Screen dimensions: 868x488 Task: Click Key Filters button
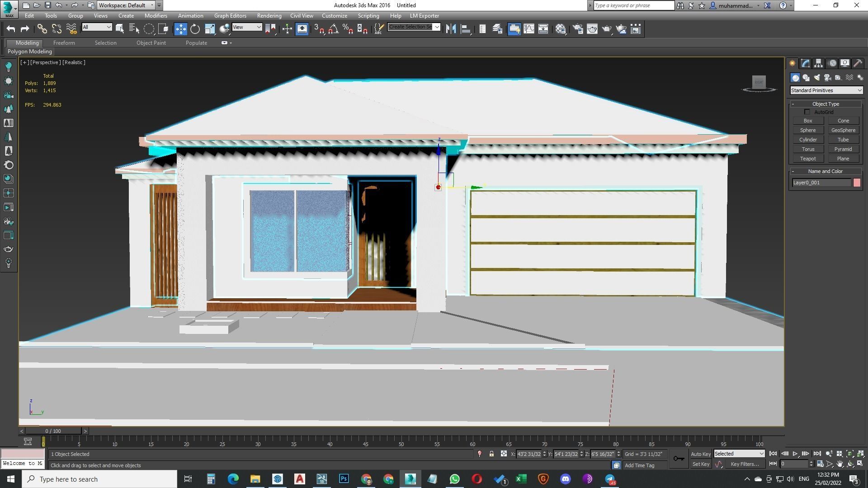[745, 464]
